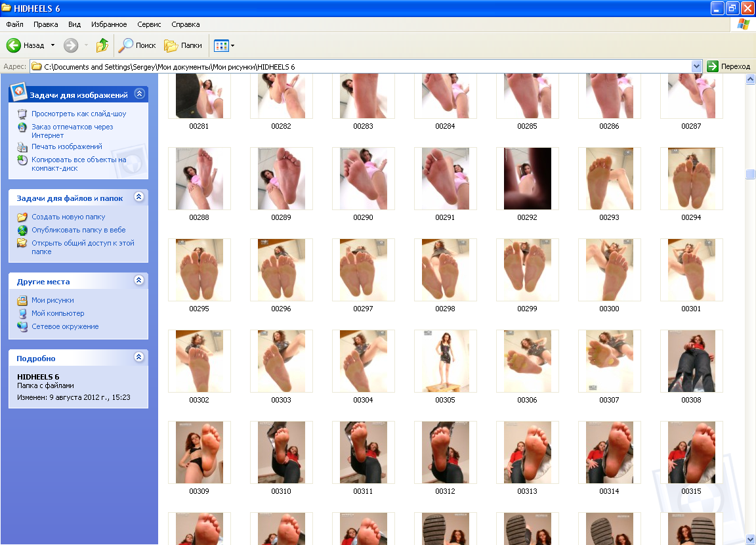756x545 pixels.
Task: Open the Правка menu
Action: tap(46, 24)
